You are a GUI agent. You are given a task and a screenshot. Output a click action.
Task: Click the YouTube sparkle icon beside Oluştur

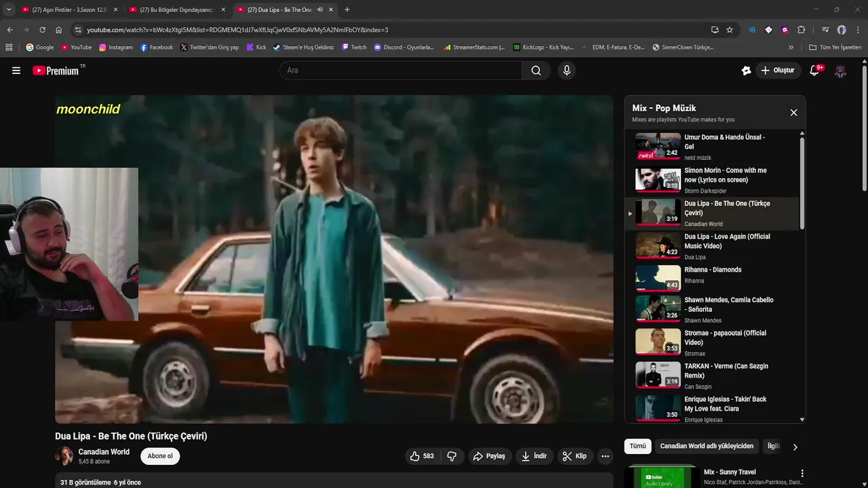(746, 70)
